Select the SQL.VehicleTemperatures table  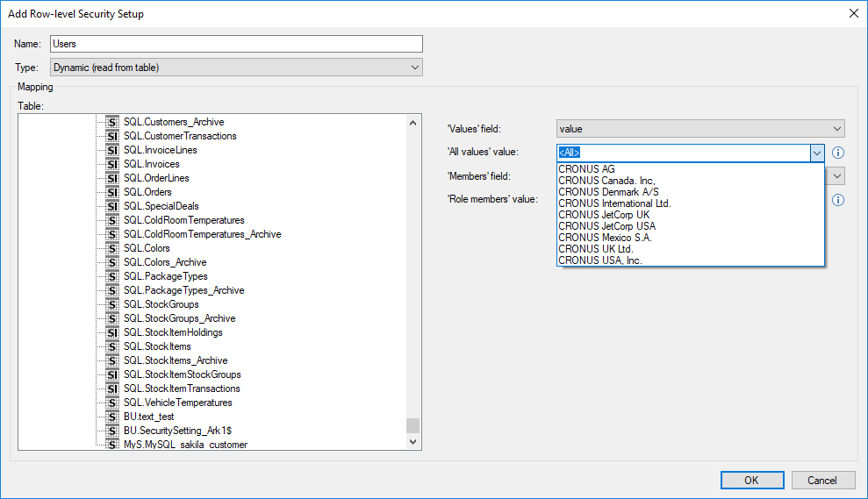pyautogui.click(x=177, y=403)
